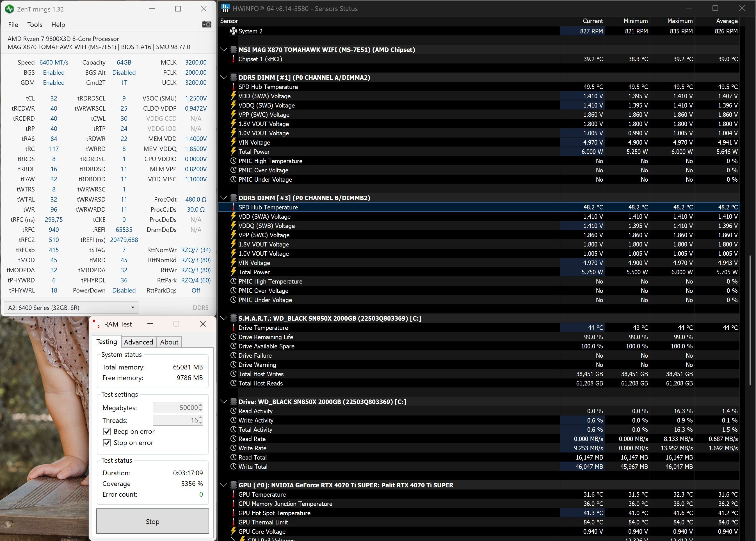The width and height of the screenshot is (756, 541).
Task: Click the Megabytes up stepper arrow
Action: pyautogui.click(x=200, y=405)
